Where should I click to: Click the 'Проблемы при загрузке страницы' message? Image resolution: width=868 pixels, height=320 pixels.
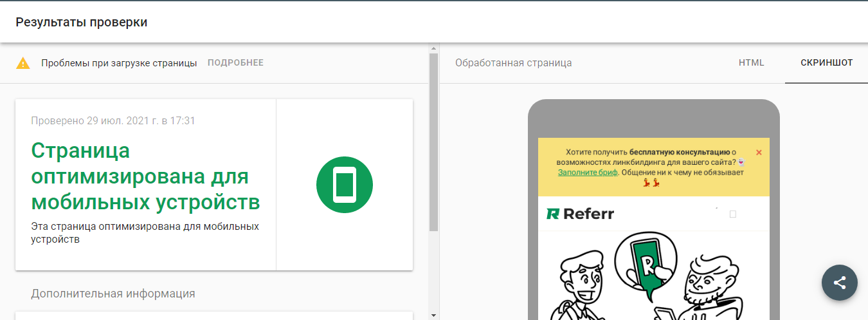point(119,63)
